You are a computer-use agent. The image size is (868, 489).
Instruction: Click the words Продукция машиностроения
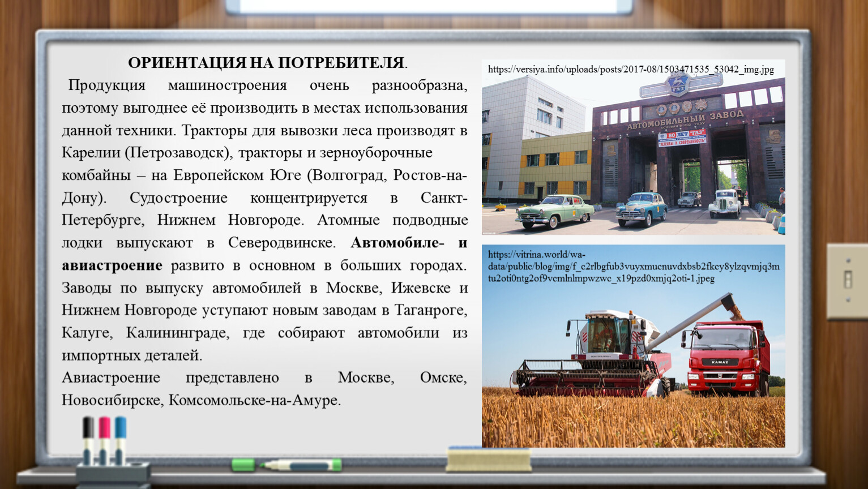[177, 86]
